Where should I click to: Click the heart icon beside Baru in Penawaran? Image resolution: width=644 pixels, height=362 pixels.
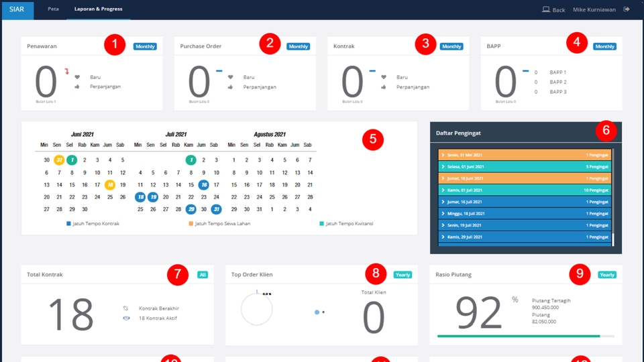pyautogui.click(x=77, y=77)
